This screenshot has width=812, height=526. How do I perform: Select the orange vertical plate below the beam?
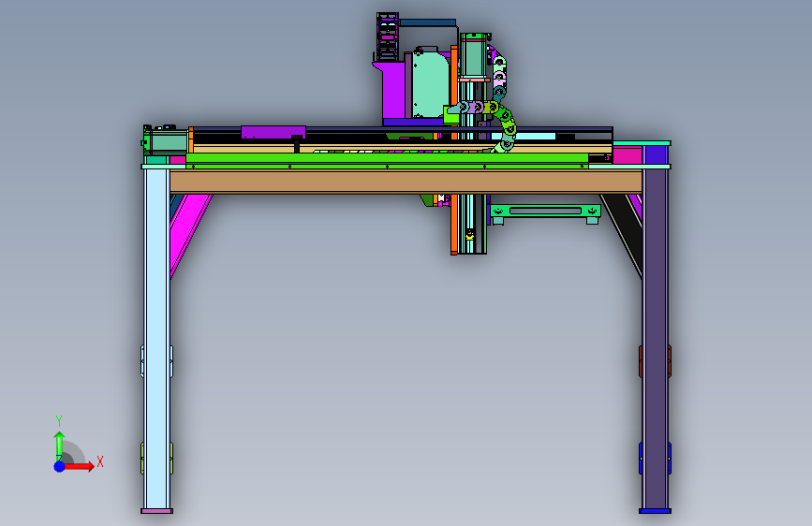coord(454,225)
